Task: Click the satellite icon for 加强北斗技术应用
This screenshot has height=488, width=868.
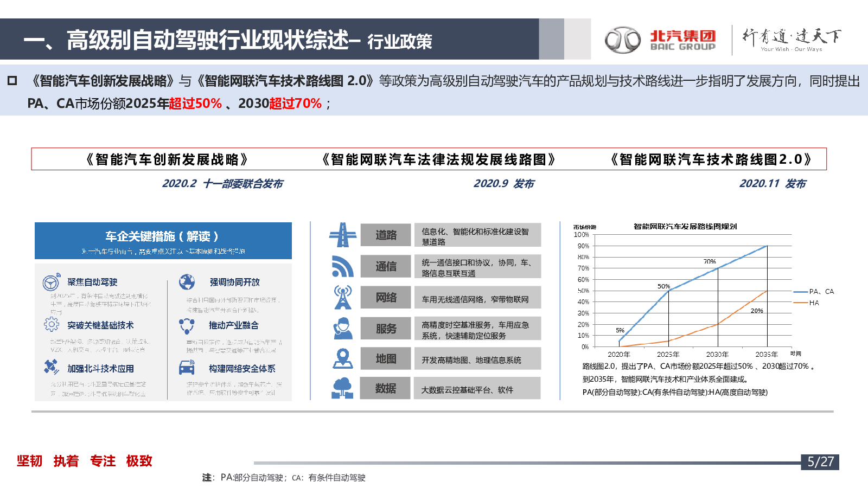Action: click(x=52, y=368)
